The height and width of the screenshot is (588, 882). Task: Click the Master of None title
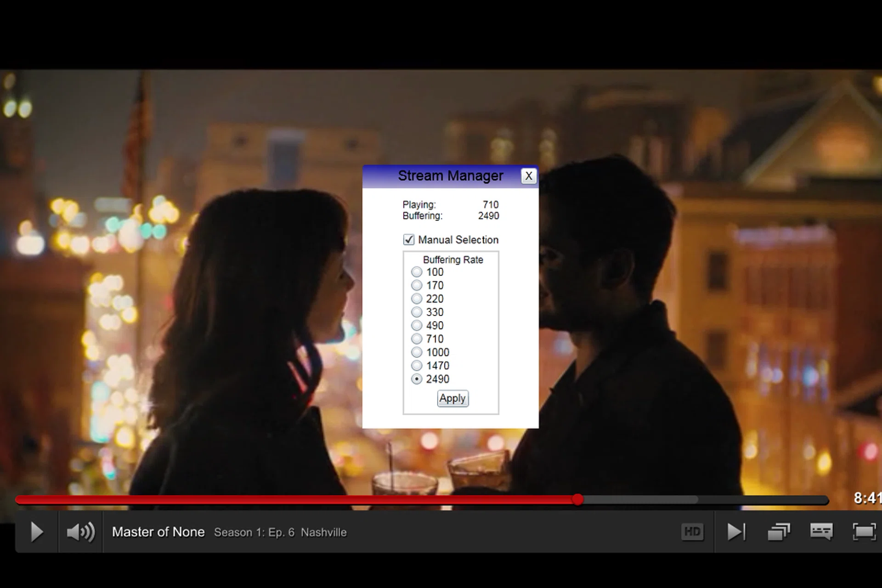point(158,532)
